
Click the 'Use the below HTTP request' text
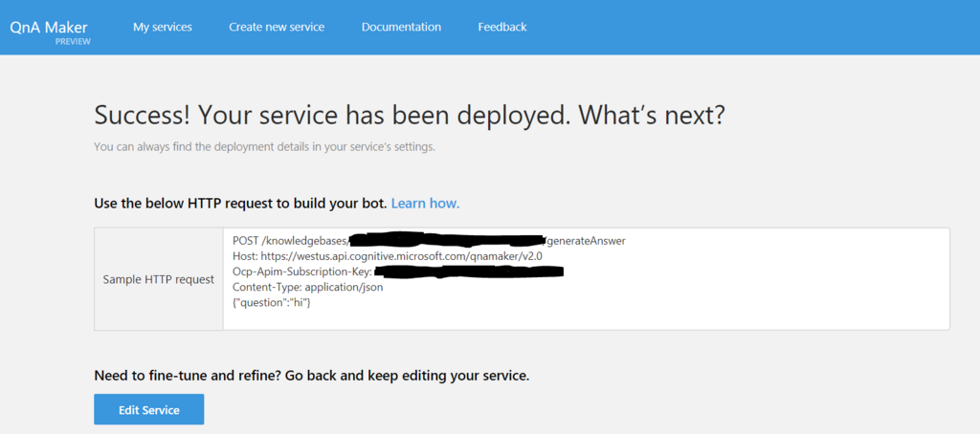click(240, 204)
